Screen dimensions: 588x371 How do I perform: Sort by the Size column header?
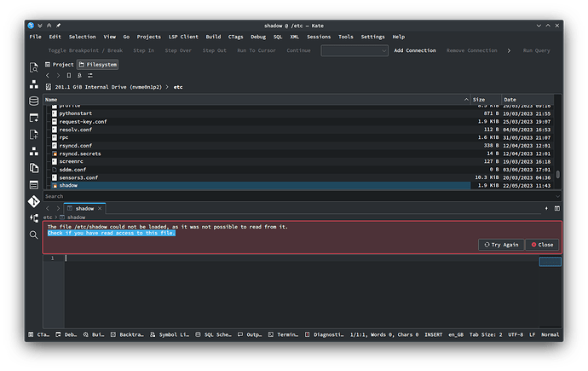[x=486, y=100]
